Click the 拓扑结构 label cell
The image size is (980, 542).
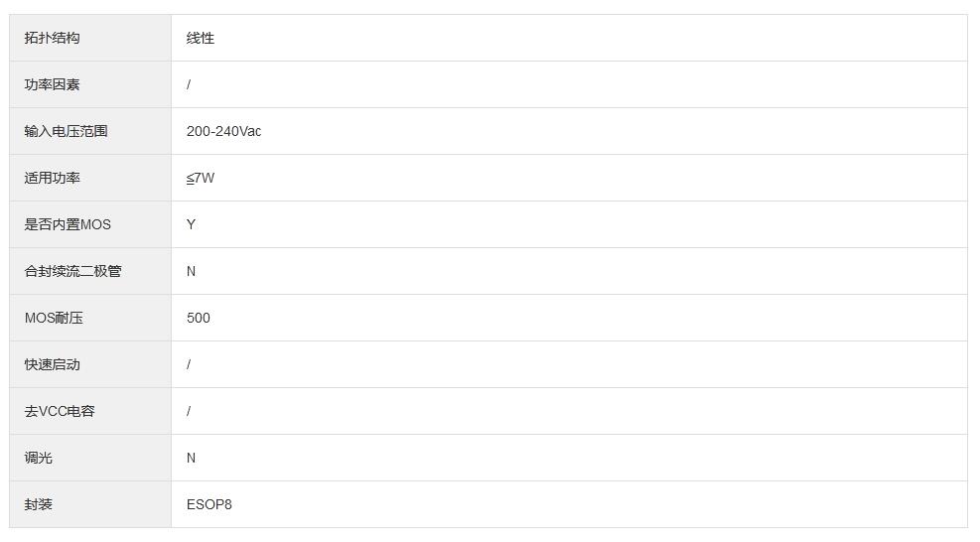(x=53, y=38)
